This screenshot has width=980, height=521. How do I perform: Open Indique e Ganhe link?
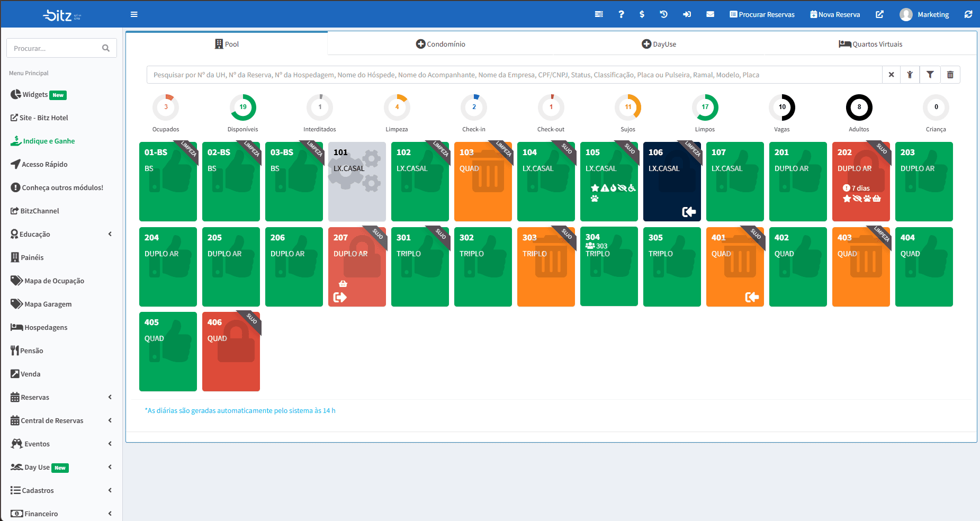pos(43,141)
